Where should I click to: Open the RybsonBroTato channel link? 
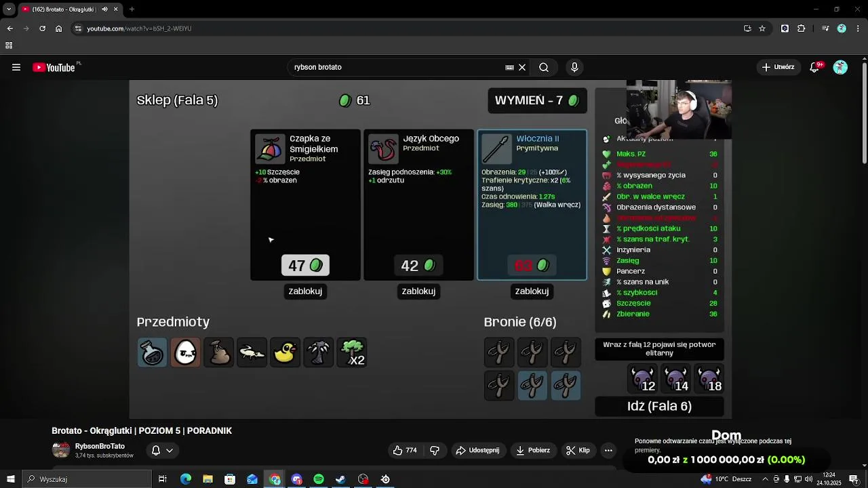coord(100,446)
